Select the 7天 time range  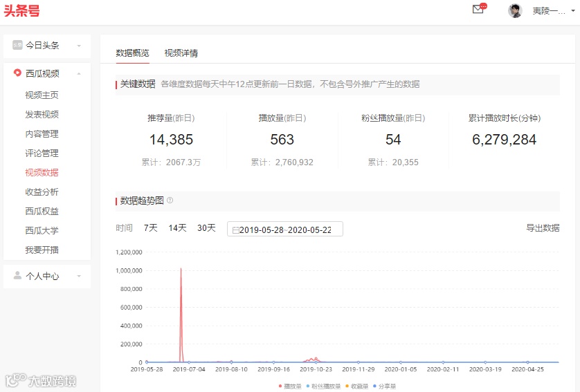coord(151,228)
